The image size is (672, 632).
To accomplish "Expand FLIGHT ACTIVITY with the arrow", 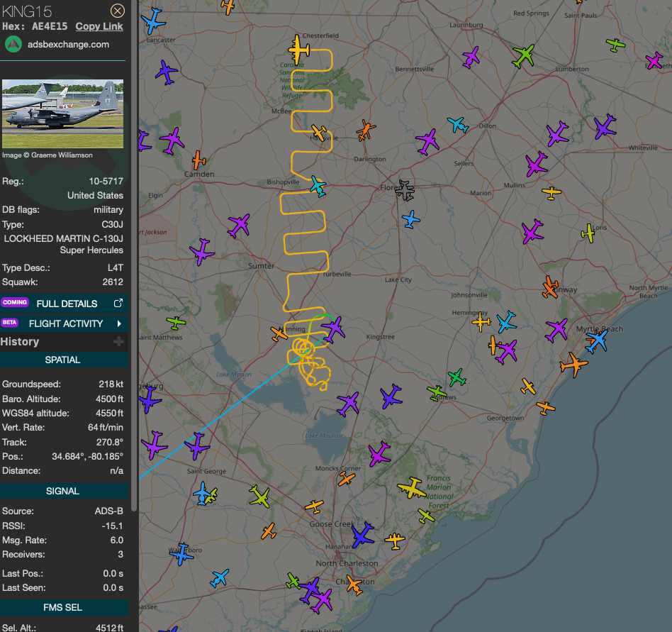I will pyautogui.click(x=119, y=323).
